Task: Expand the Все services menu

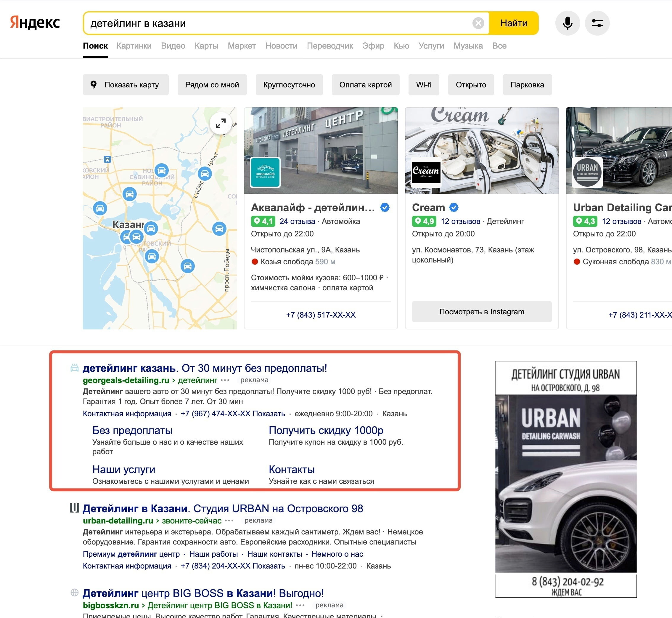Action: [x=499, y=46]
